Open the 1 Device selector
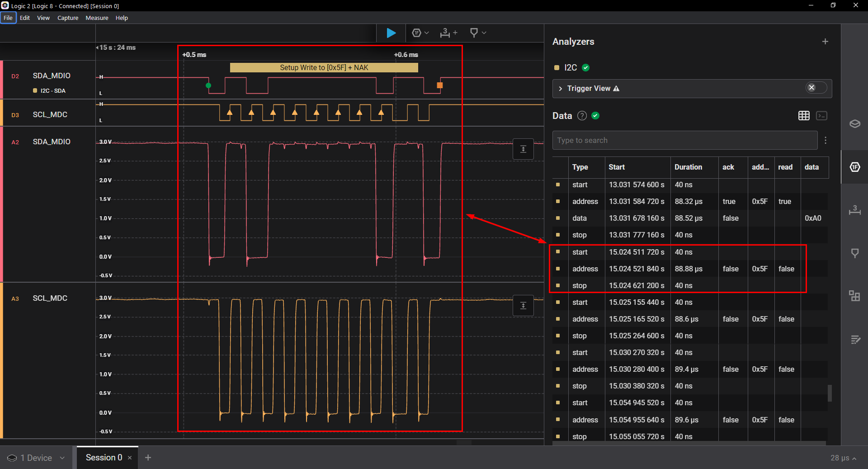This screenshot has width=868, height=469. pyautogui.click(x=36, y=458)
